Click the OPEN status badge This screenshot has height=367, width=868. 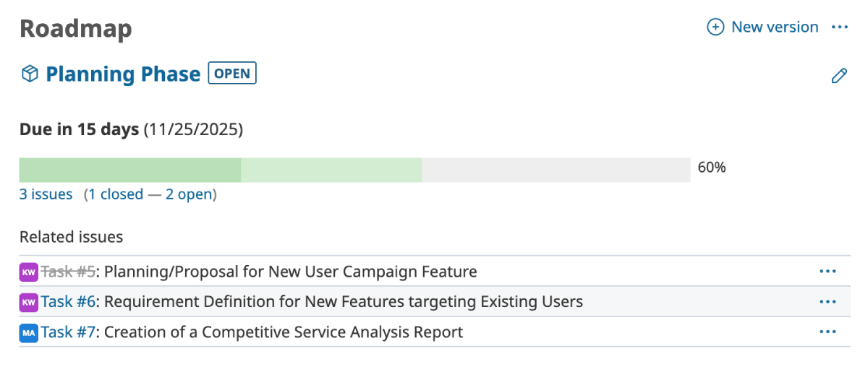point(232,74)
